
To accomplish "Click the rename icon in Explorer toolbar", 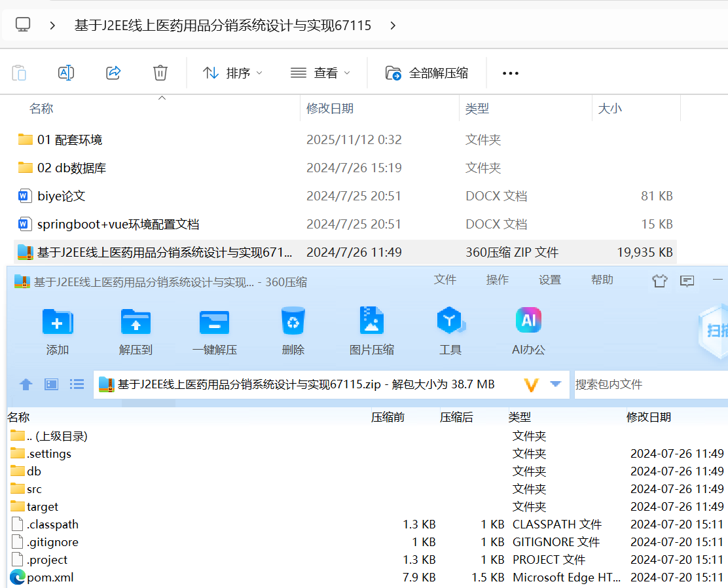I will [65, 73].
